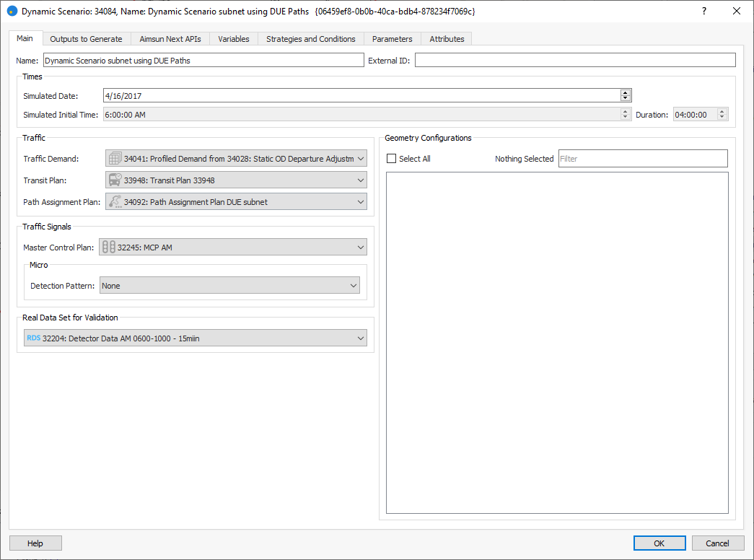Click the Geometry Configurations Filter field
Viewport: 754px width, 560px height.
click(642, 159)
